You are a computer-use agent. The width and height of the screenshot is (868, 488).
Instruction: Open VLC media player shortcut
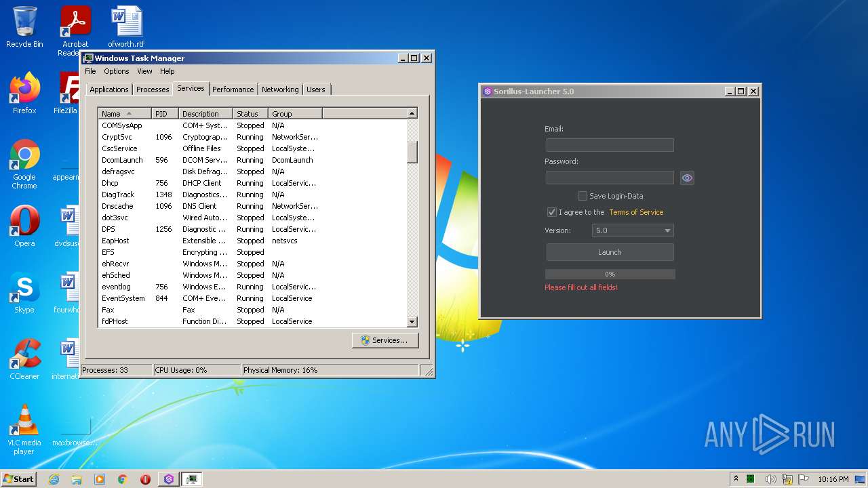pyautogui.click(x=24, y=429)
